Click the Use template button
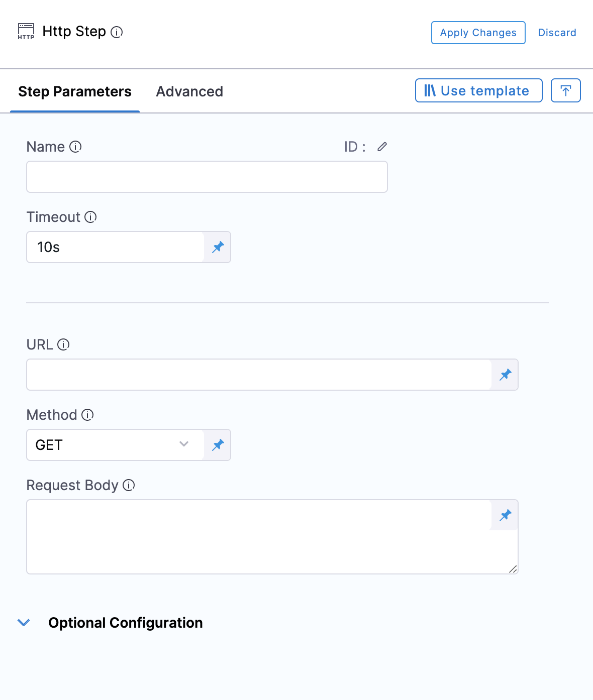Viewport: 593px width, 700px height. click(x=478, y=90)
